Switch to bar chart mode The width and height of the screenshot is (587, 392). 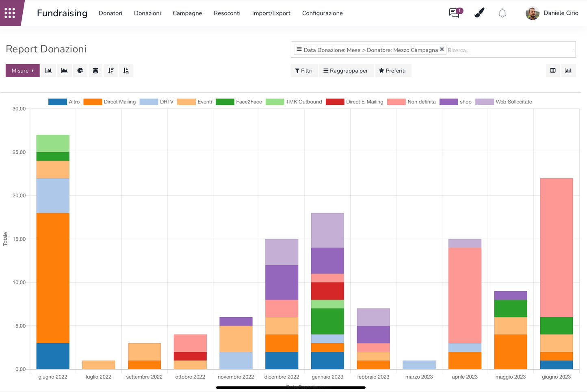49,71
